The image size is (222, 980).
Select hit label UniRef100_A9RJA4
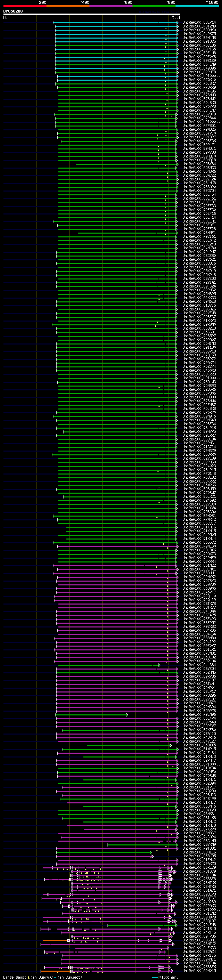[199, 661]
